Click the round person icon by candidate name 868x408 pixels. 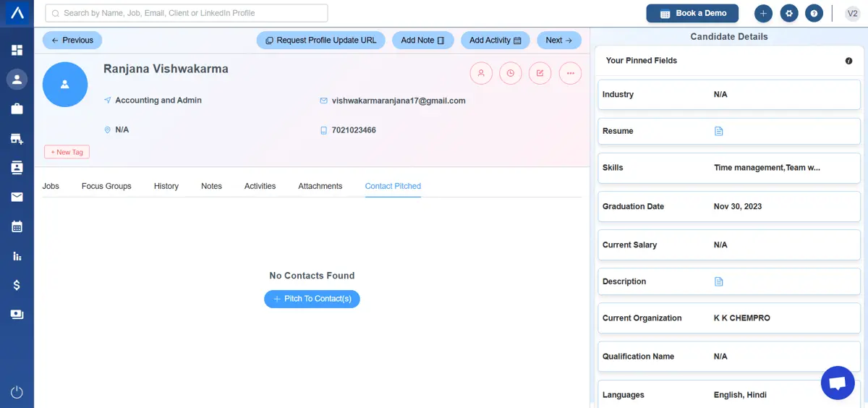[481, 73]
